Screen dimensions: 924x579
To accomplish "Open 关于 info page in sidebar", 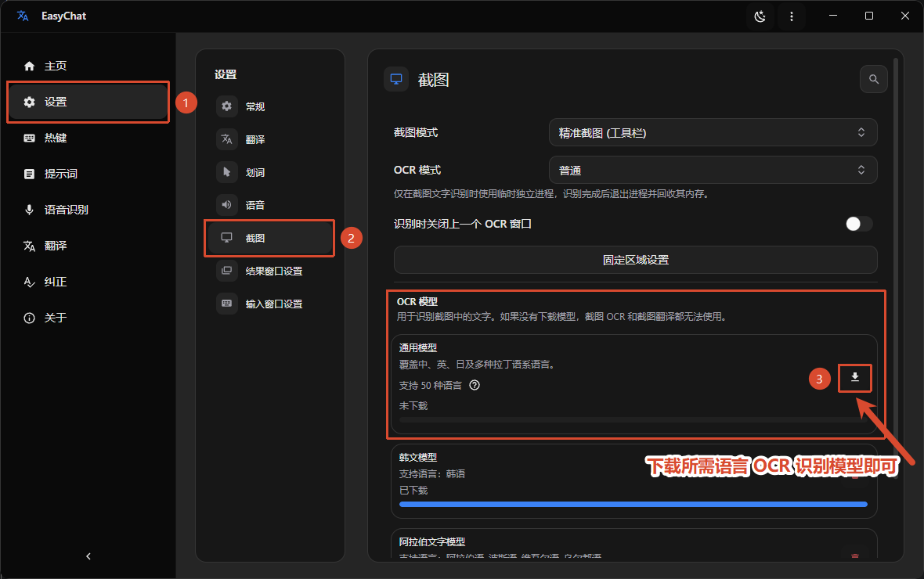I will coord(88,318).
